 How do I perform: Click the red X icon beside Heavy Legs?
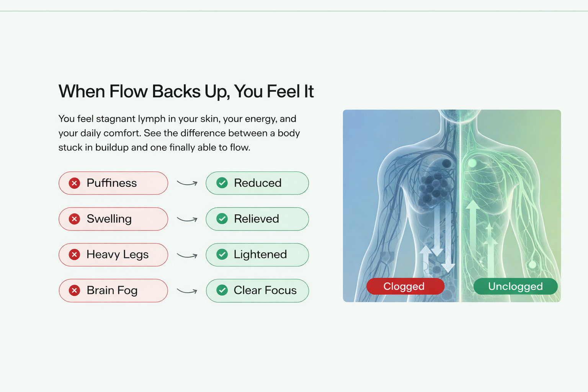[75, 255]
